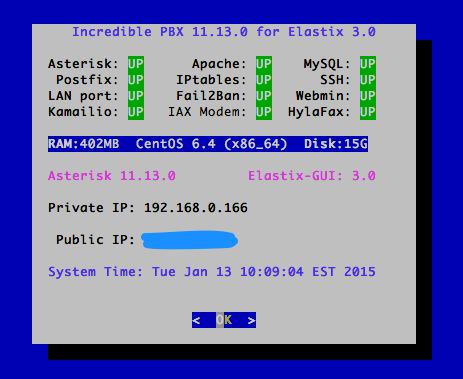Click the 'IAX Modem:' service label

point(207,112)
